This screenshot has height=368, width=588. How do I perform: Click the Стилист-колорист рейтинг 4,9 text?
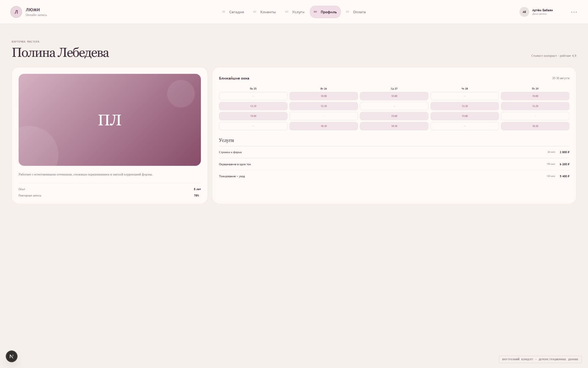[554, 56]
